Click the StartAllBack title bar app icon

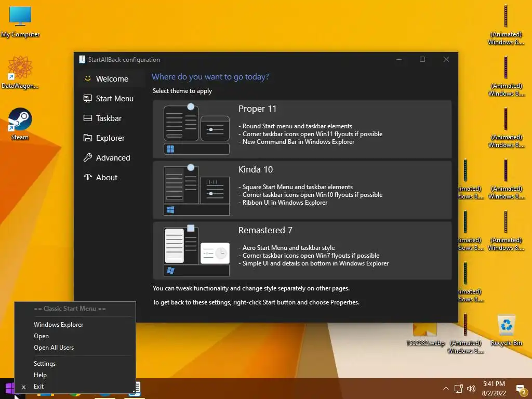82,59
